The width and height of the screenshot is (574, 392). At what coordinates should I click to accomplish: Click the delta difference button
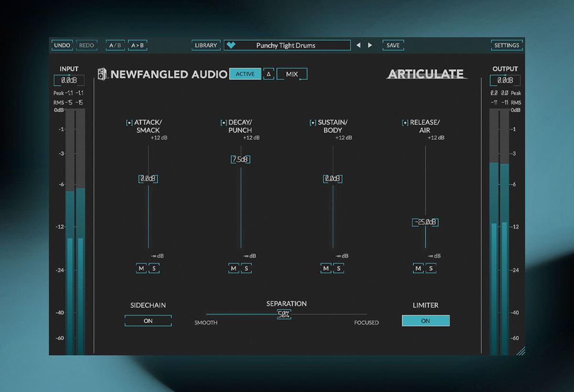268,74
